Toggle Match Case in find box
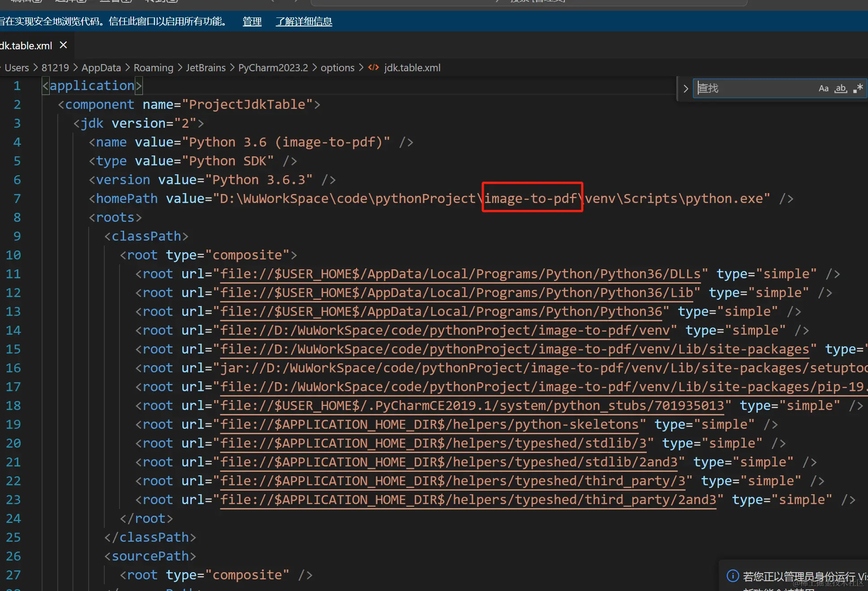Screen dimensions: 868x591 pos(823,88)
